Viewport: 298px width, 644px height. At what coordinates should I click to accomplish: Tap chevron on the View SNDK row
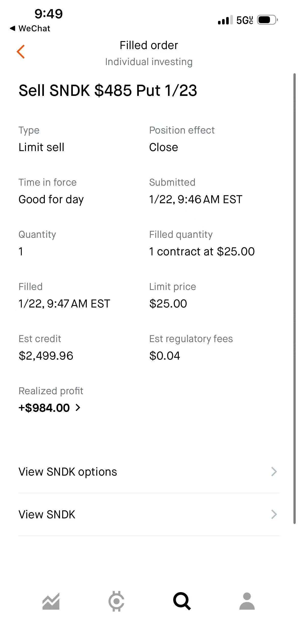click(x=274, y=514)
